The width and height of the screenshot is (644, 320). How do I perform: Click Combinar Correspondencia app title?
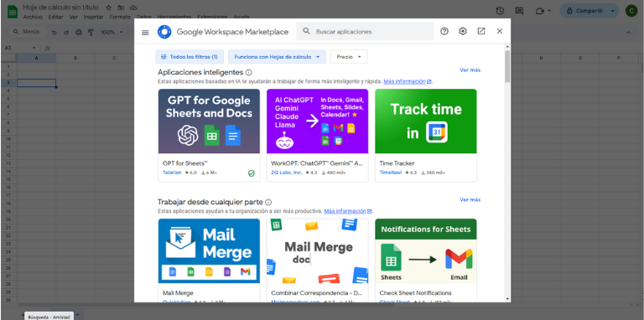(316, 293)
